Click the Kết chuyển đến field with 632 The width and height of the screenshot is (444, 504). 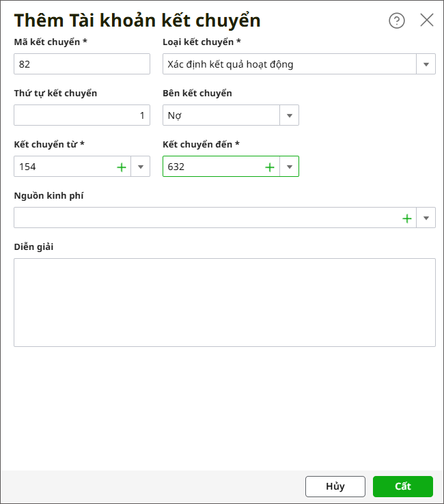(x=212, y=167)
